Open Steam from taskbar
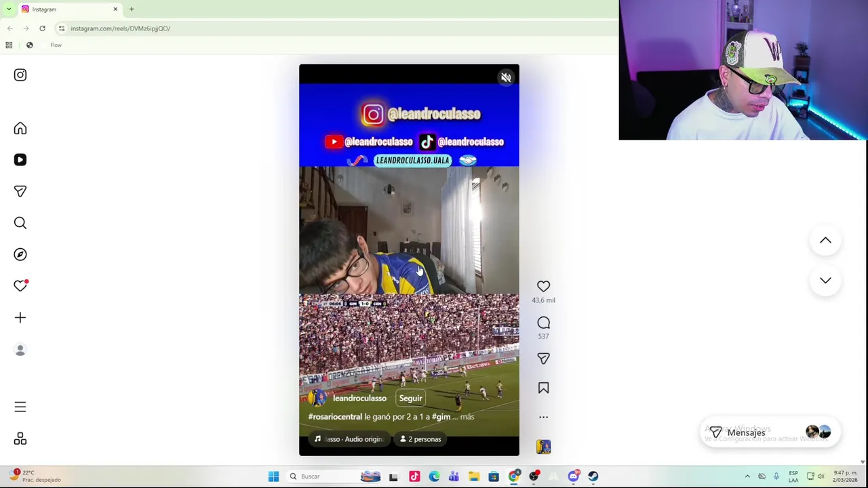The image size is (868, 488). (593, 476)
